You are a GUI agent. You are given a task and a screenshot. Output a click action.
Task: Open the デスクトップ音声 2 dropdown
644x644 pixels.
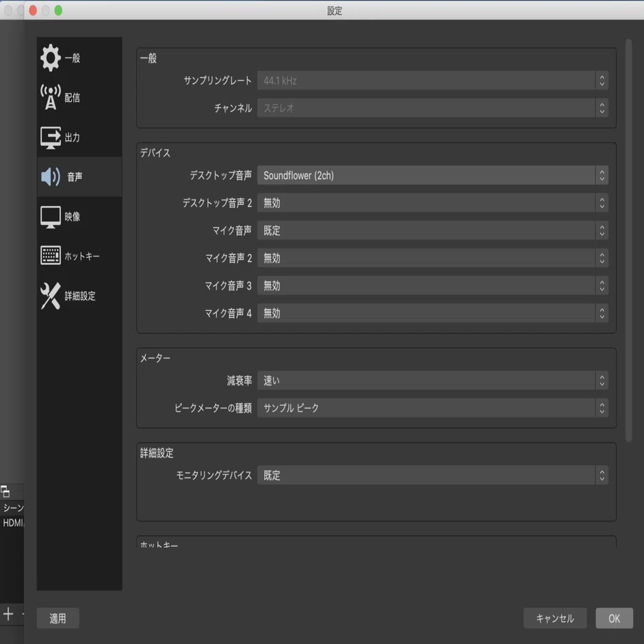tap(433, 203)
